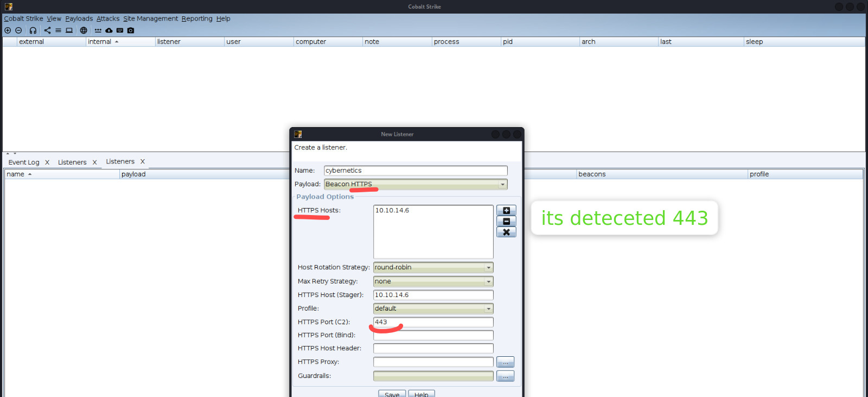Click the connect plus toolbar icon

tap(8, 30)
